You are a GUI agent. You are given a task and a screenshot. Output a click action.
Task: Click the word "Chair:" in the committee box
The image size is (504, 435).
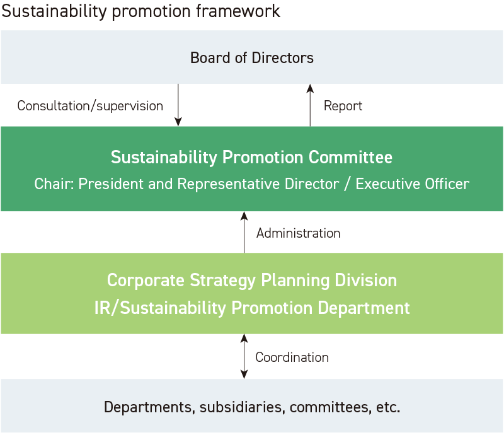point(53,184)
